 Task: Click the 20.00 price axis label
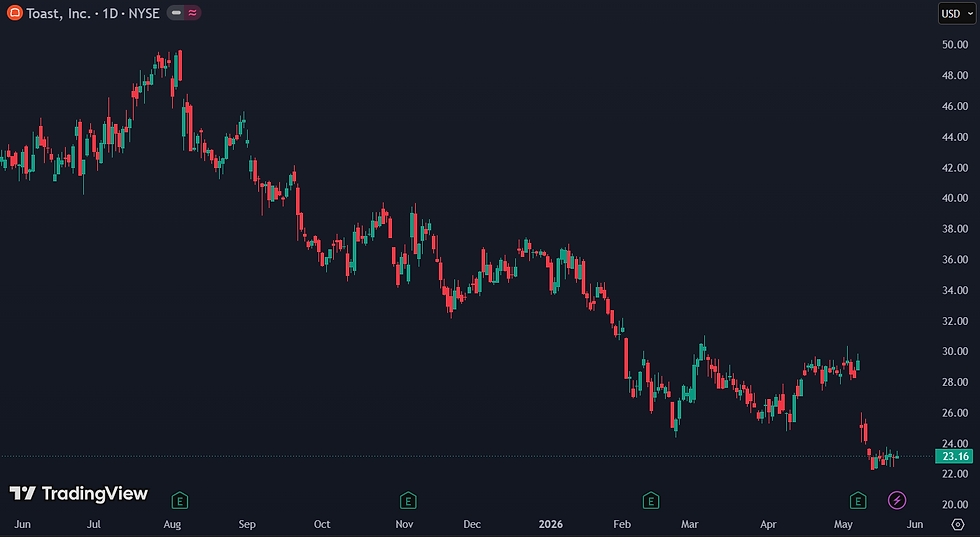(955, 504)
